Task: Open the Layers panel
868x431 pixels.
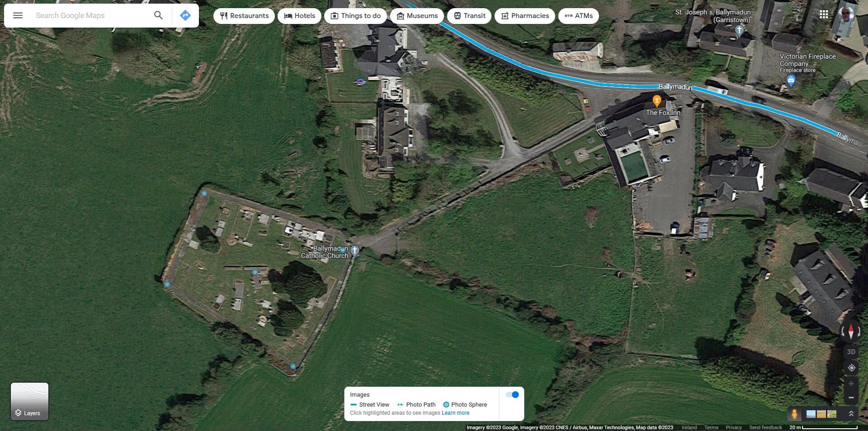Action: 29,401
